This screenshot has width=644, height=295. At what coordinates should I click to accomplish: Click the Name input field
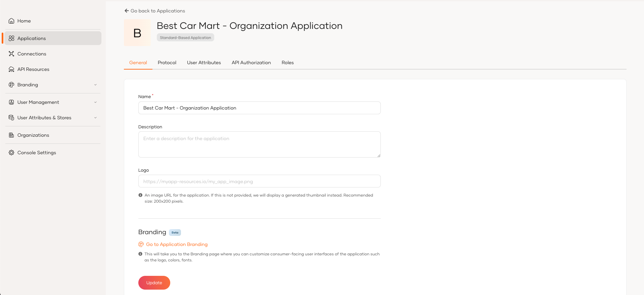coord(259,108)
